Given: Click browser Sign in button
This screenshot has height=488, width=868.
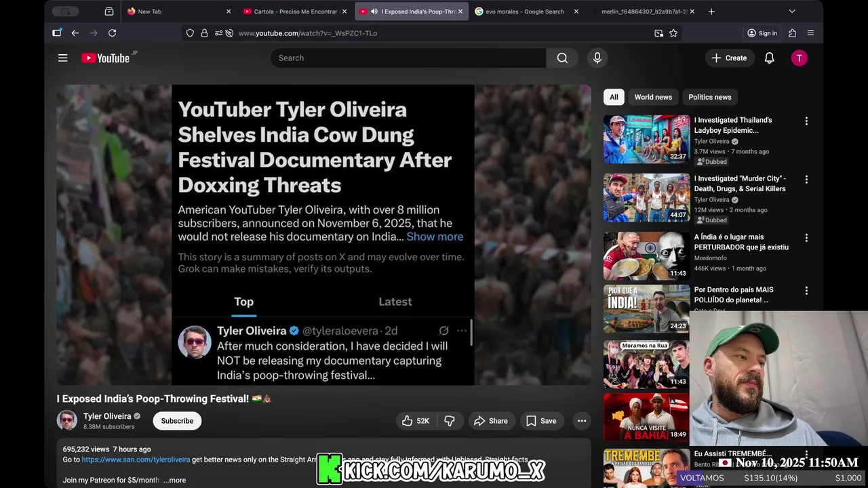Looking at the screenshot, I should 762,33.
